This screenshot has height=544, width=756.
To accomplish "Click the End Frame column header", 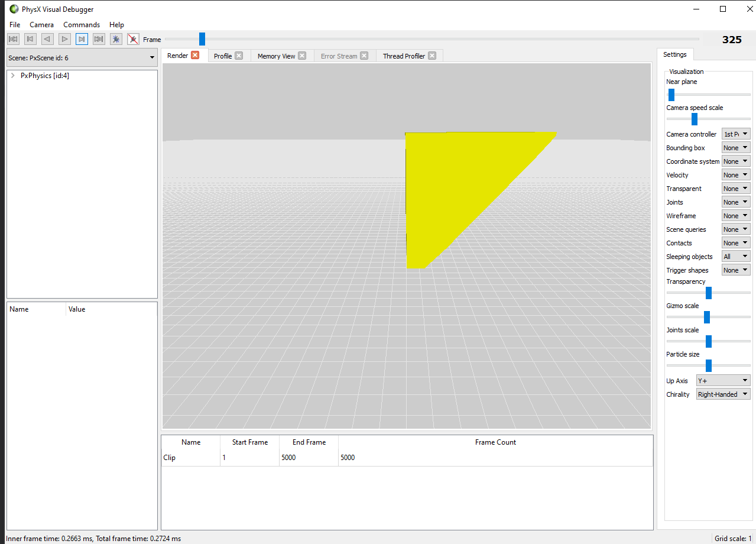I will coord(309,442).
